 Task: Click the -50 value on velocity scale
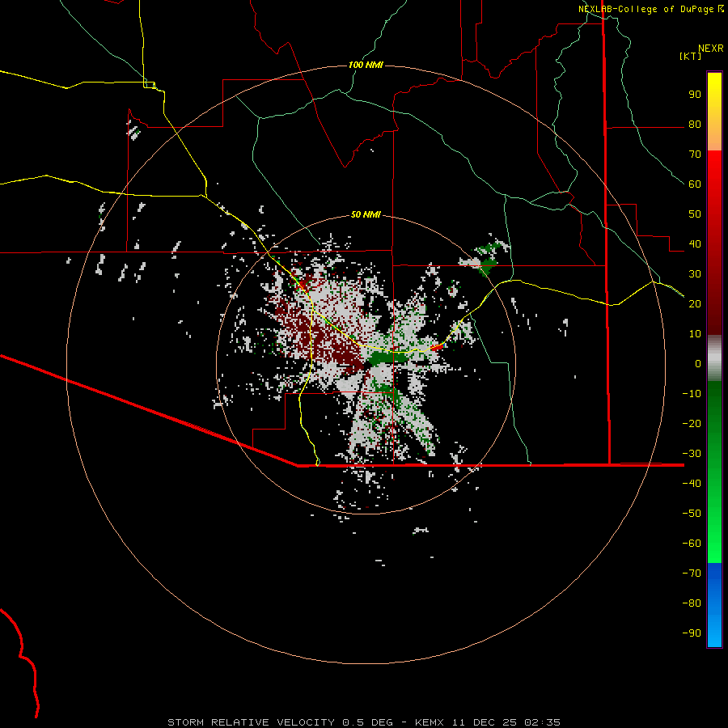692,514
